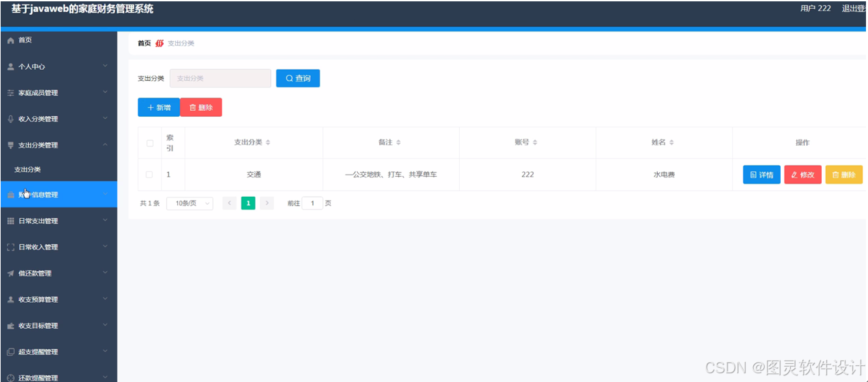Click the 共 1 条 total count text
868x382 pixels.
click(x=150, y=203)
